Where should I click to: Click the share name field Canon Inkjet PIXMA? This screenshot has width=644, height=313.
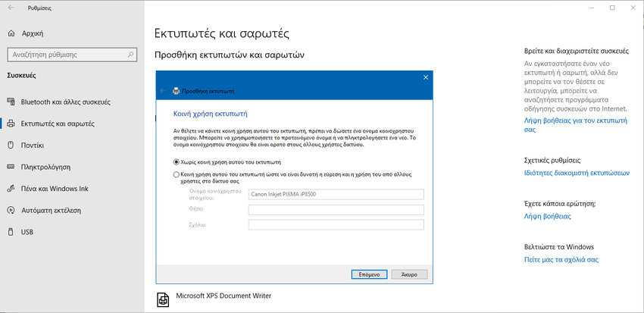tap(336, 194)
